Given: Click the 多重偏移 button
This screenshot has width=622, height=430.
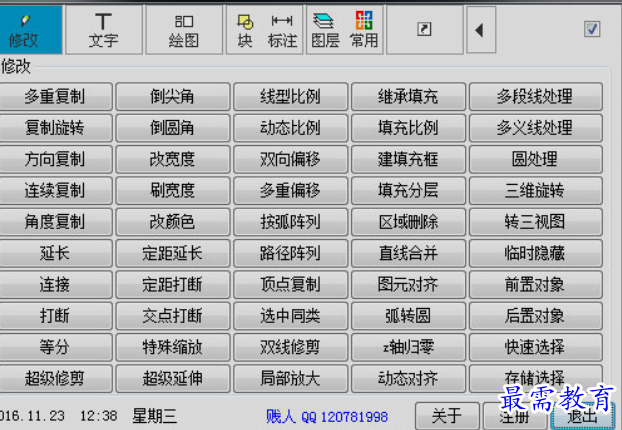Looking at the screenshot, I should (290, 190).
